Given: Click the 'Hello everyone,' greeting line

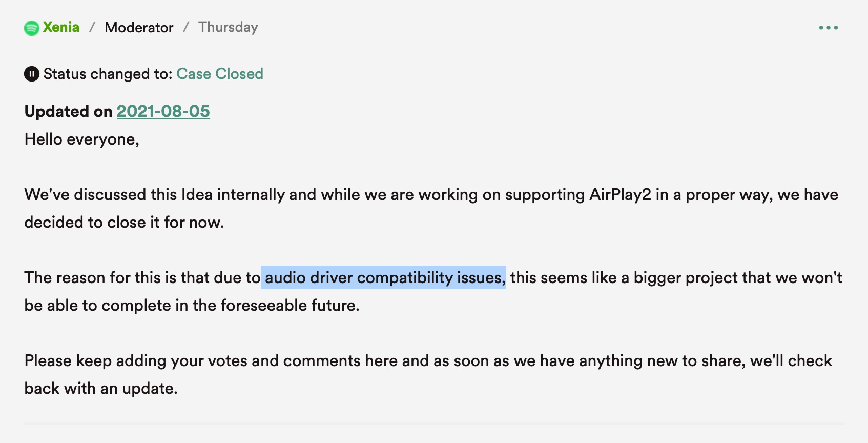Looking at the screenshot, I should tap(81, 139).
